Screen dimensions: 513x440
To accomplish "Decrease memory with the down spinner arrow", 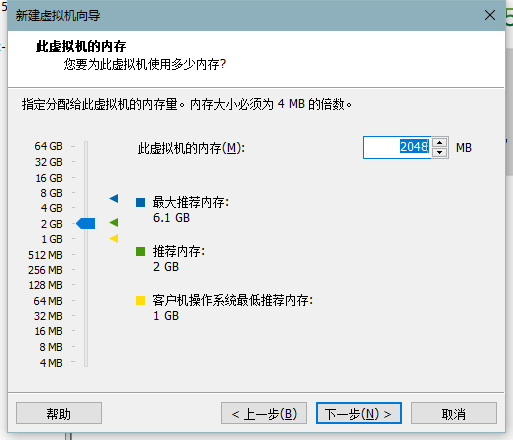I will (x=440, y=152).
